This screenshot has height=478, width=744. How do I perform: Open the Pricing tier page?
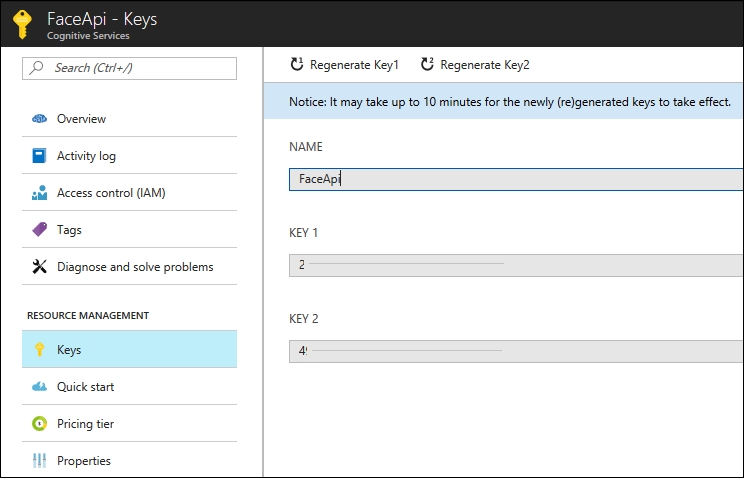click(x=85, y=424)
